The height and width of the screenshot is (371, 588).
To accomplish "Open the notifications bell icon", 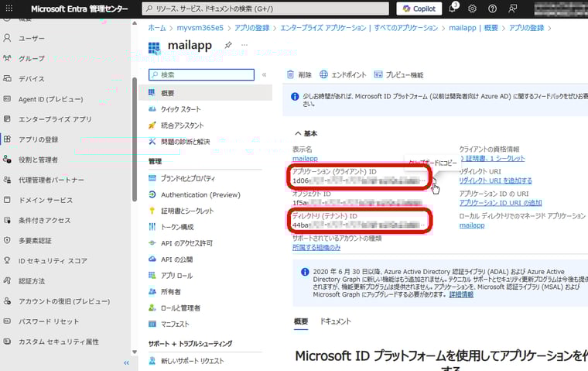I will coord(453,9).
